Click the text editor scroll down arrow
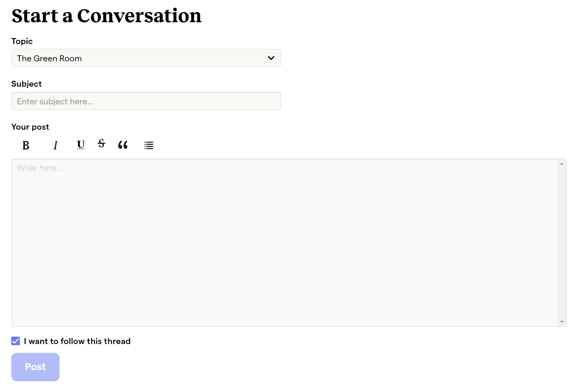The image size is (587, 392). 562,322
